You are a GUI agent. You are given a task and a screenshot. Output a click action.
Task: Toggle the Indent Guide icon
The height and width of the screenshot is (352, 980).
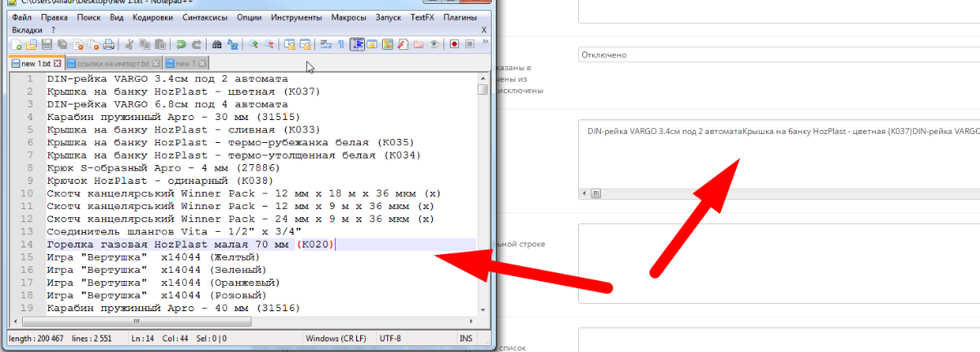click(357, 44)
